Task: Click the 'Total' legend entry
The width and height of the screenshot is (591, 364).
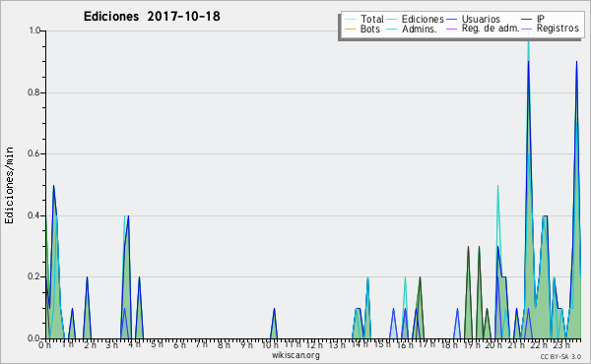Action: [364, 19]
